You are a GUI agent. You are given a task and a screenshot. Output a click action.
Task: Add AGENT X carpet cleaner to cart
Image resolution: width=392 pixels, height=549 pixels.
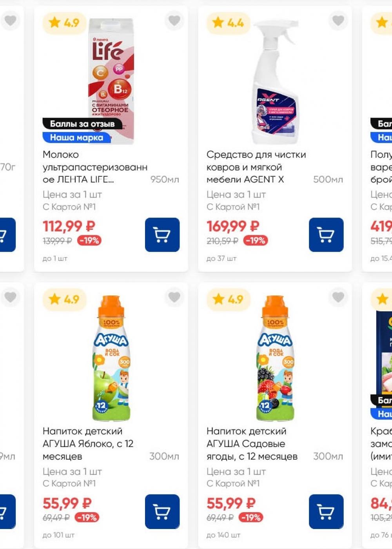tap(326, 235)
